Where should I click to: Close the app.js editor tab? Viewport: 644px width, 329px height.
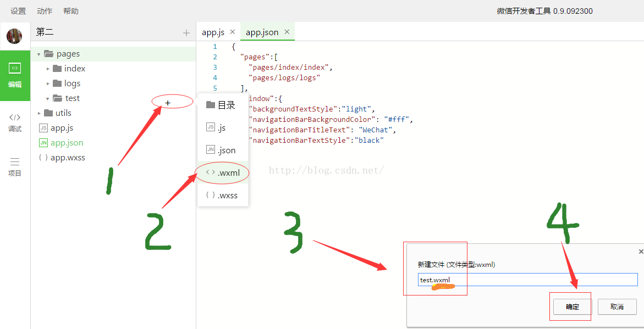233,32
